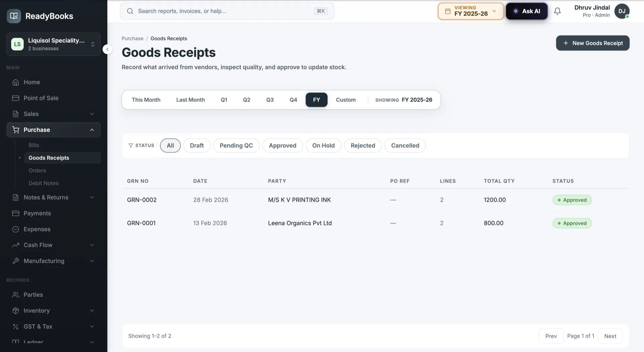The image size is (644, 352).
Task: Open the Liquisol Speciality business switcher
Action: click(53, 44)
